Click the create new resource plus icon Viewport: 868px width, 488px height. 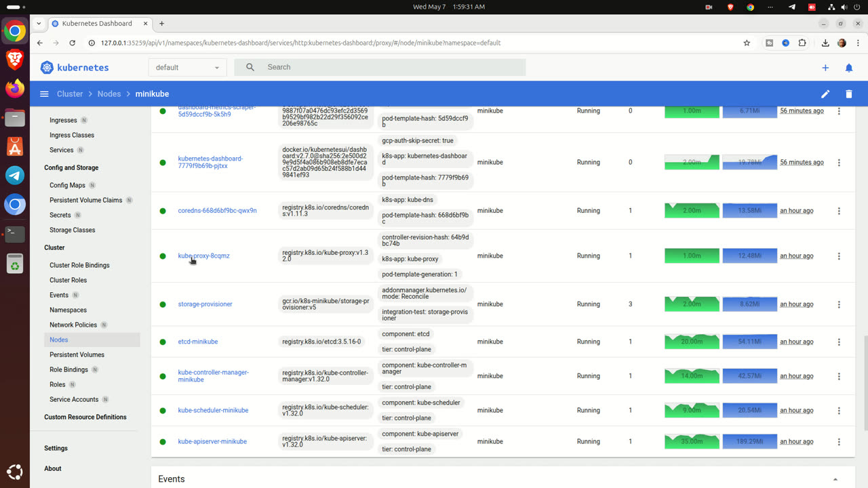[825, 68]
